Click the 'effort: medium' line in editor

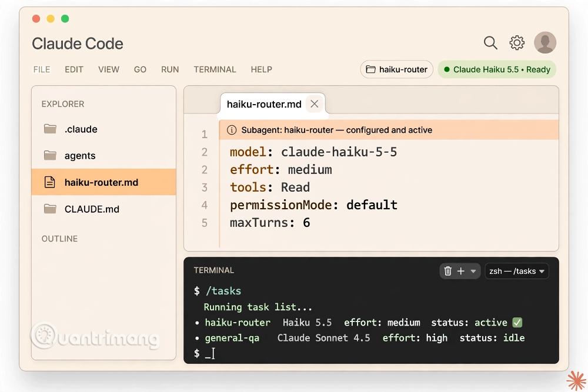tap(281, 169)
